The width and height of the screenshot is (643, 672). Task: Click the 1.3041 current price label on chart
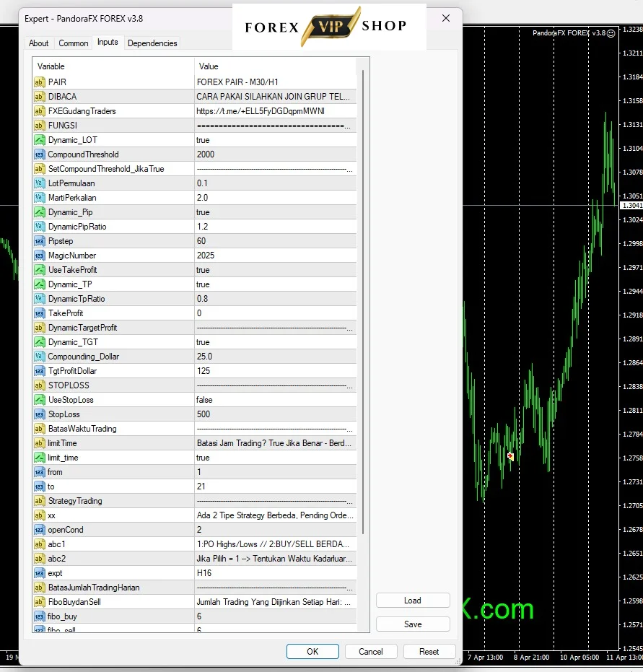[x=632, y=206]
